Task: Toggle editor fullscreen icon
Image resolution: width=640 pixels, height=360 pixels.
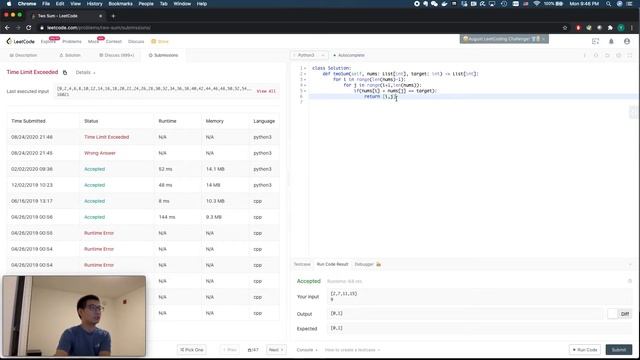Action: click(x=630, y=55)
